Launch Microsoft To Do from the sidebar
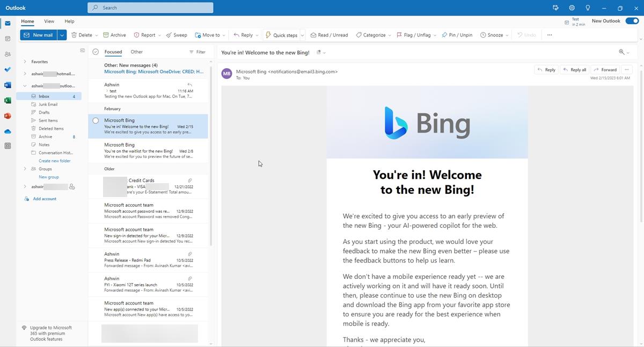 tap(8, 69)
